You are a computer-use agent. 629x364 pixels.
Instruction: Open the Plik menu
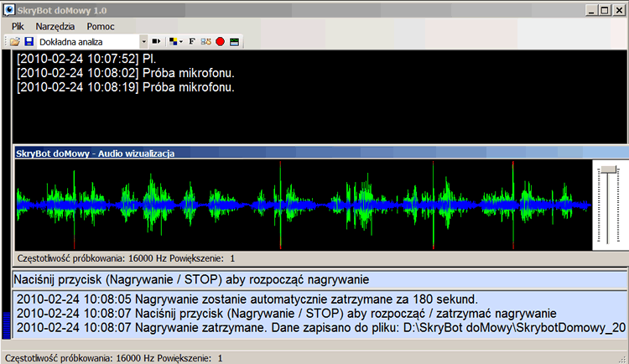[18, 27]
